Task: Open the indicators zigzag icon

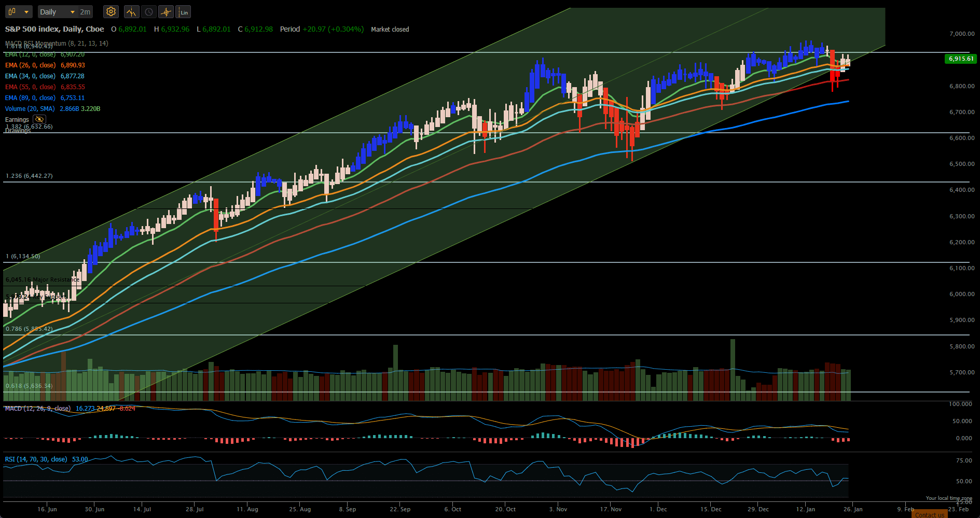Action: click(131, 12)
